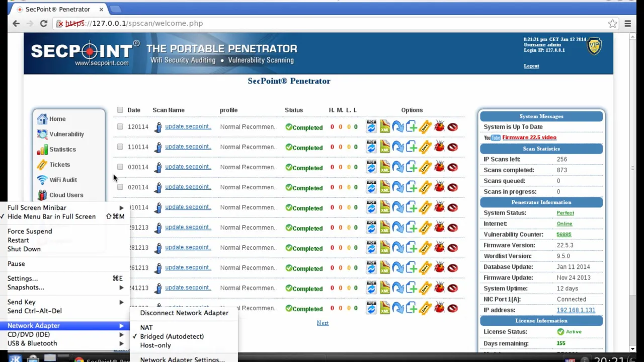The width and height of the screenshot is (644, 362).
Task: Toggle Hide Menu Bar in Full Screen
Action: point(64,216)
